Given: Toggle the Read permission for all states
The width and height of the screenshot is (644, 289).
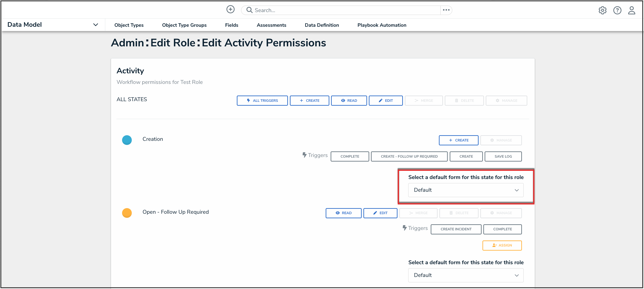Looking at the screenshot, I should [349, 101].
